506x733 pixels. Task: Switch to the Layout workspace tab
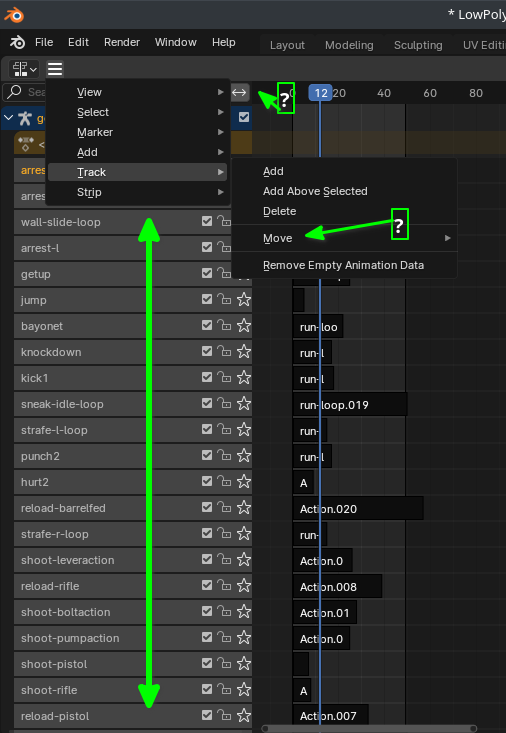pyautogui.click(x=287, y=45)
